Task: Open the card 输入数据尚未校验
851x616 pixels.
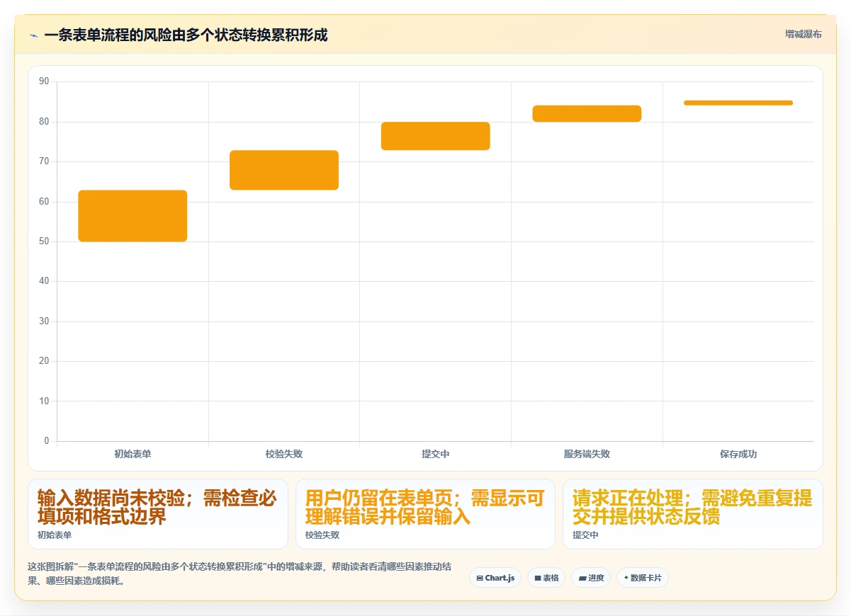Action: 158,514
